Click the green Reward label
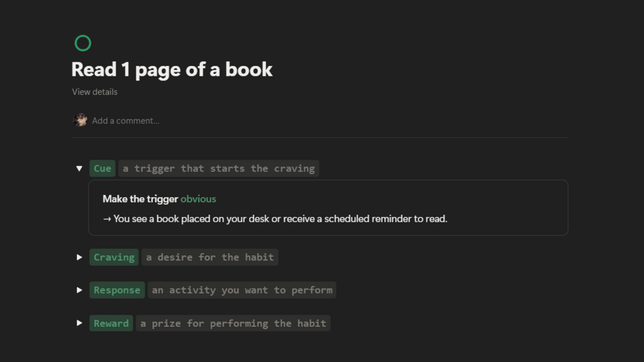The image size is (644, 362). tap(111, 323)
